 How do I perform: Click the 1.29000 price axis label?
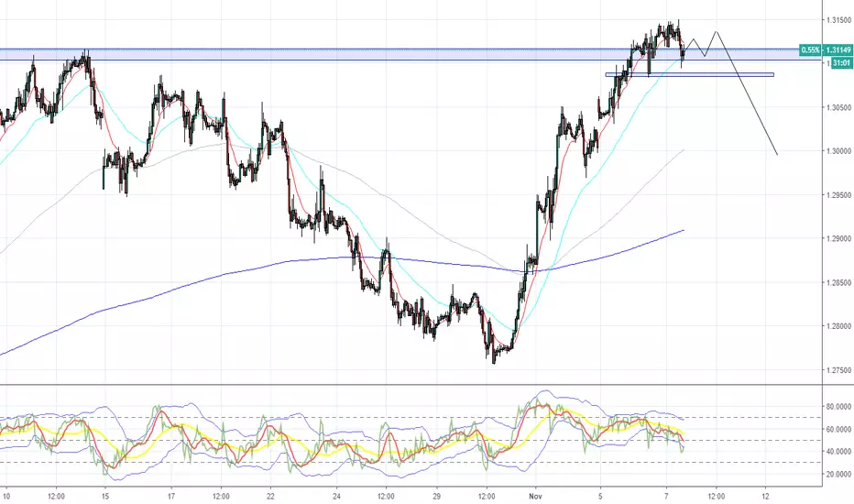coord(838,238)
